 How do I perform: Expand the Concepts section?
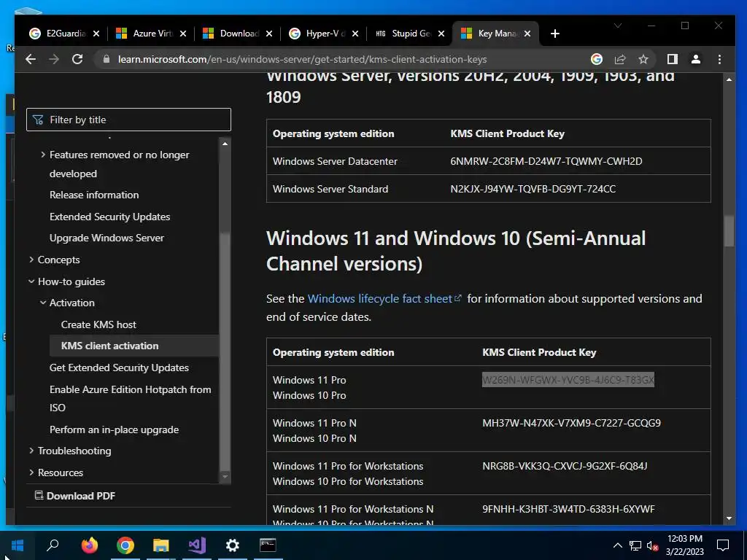click(x=31, y=260)
